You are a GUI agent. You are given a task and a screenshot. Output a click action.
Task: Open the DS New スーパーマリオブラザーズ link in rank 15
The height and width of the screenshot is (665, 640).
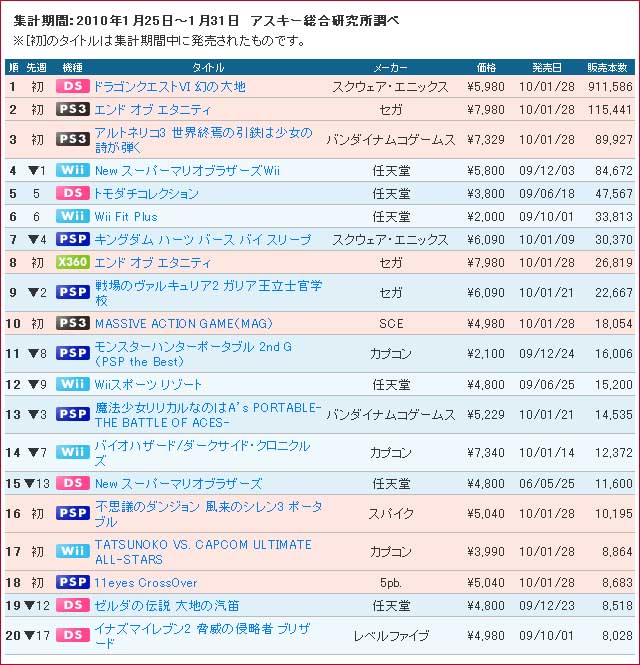(178, 483)
